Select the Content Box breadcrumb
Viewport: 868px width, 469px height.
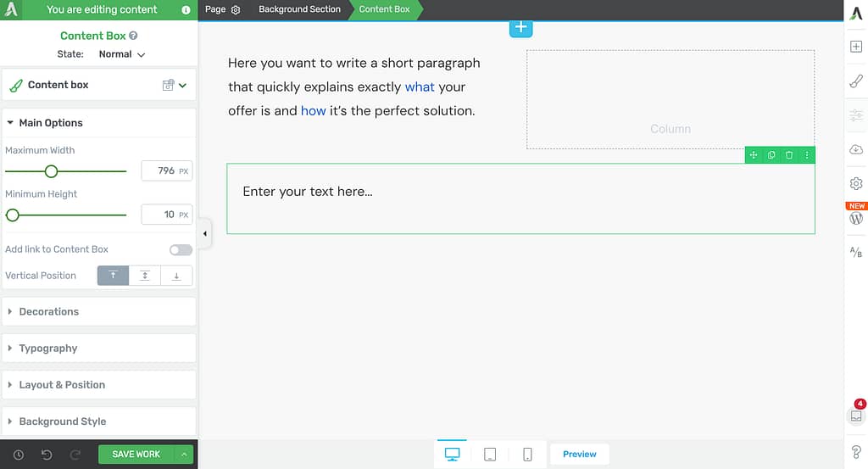pos(384,9)
